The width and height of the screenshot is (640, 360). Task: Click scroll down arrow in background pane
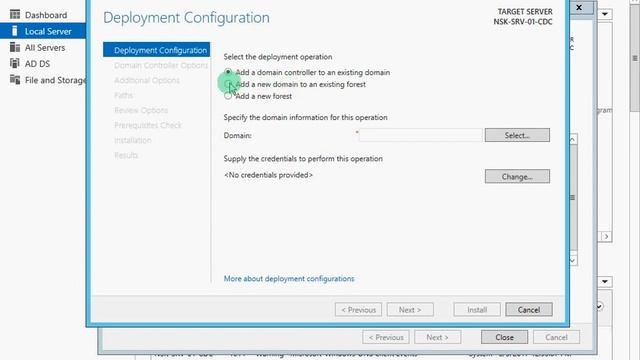[x=572, y=260]
